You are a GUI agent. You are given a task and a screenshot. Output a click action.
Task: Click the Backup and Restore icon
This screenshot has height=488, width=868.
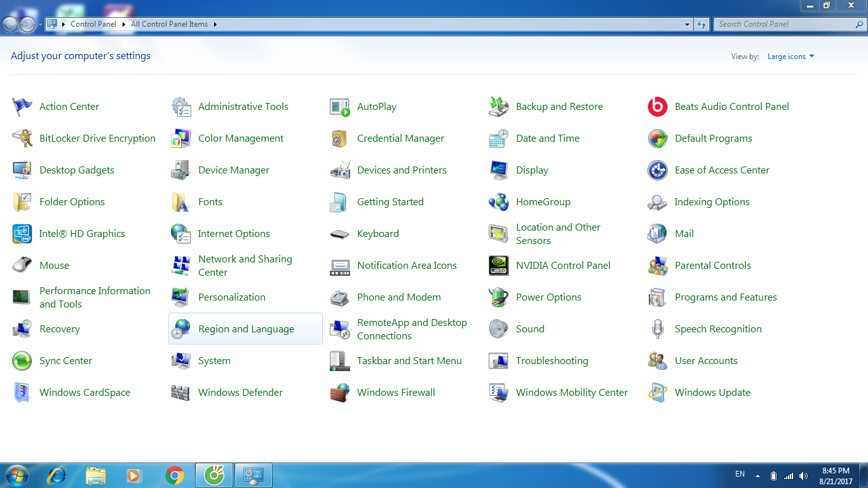click(x=499, y=107)
